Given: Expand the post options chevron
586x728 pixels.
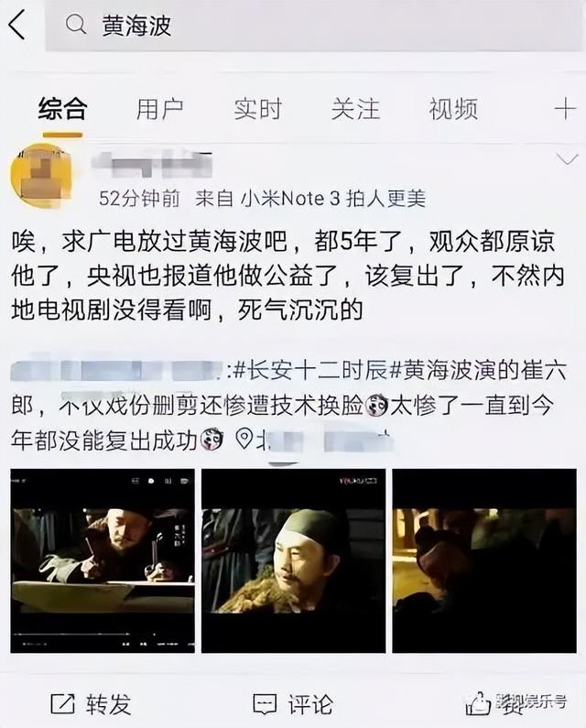Looking at the screenshot, I should pyautogui.click(x=567, y=159).
